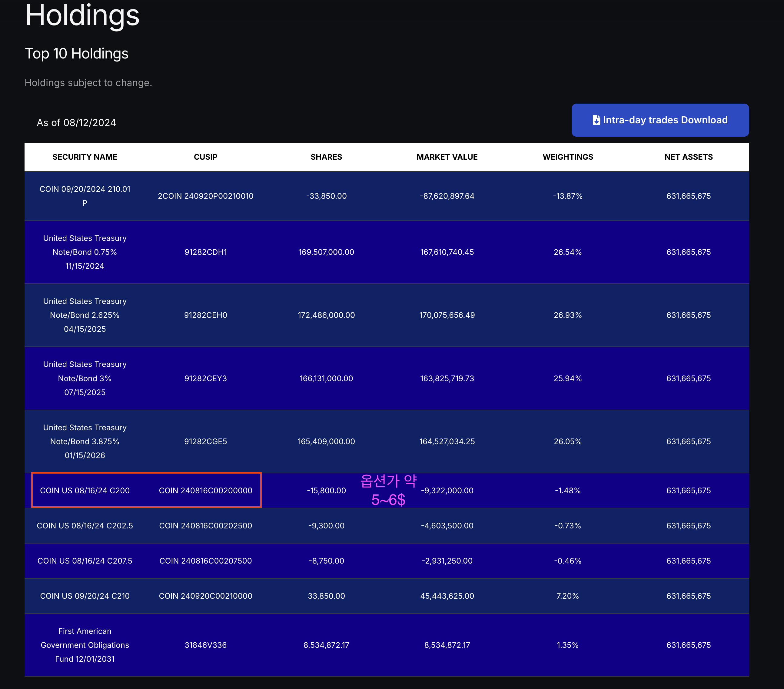Click the As of 08/12/2024 date text
784x689 pixels.
(x=76, y=123)
